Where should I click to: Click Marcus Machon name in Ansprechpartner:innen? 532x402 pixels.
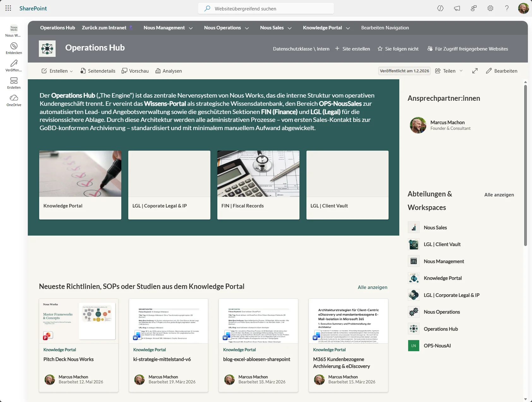click(447, 122)
